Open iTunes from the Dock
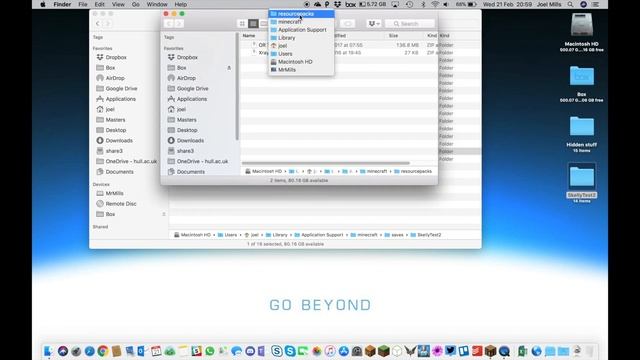Viewport: 640px width, 360px height. [x=330, y=351]
